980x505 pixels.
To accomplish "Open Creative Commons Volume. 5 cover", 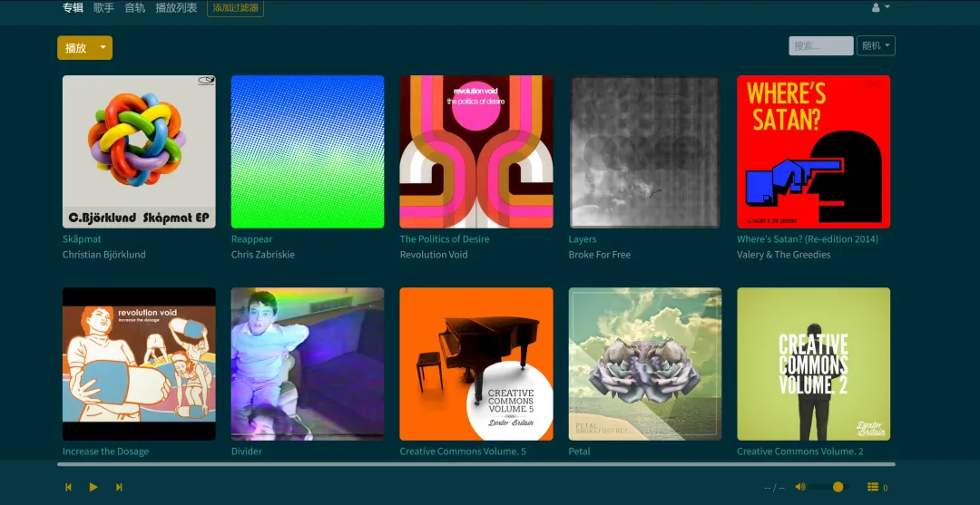I will point(476,364).
